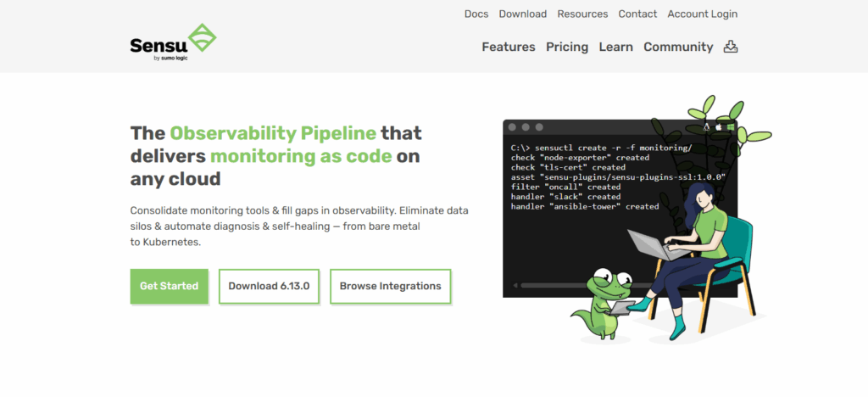Click the Browse Integrations button
Screen dimensions: 868x397
(390, 287)
